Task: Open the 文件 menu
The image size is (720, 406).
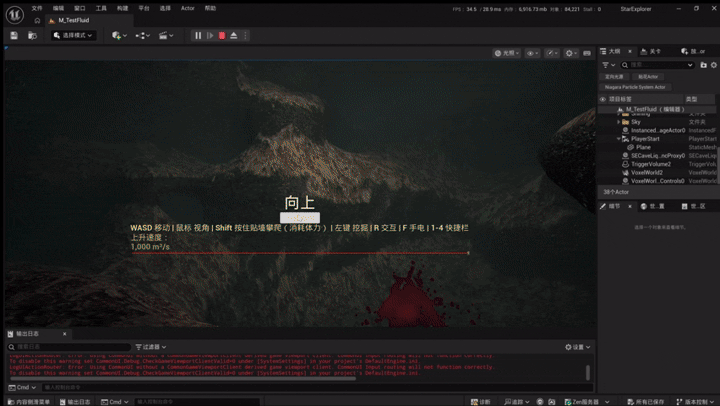Action: point(37,8)
